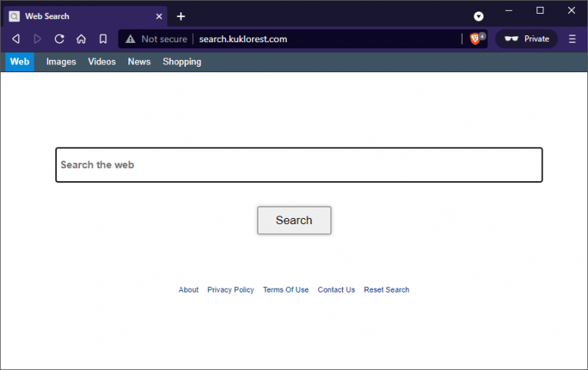Expand the tab search dropdown arrow

(479, 16)
